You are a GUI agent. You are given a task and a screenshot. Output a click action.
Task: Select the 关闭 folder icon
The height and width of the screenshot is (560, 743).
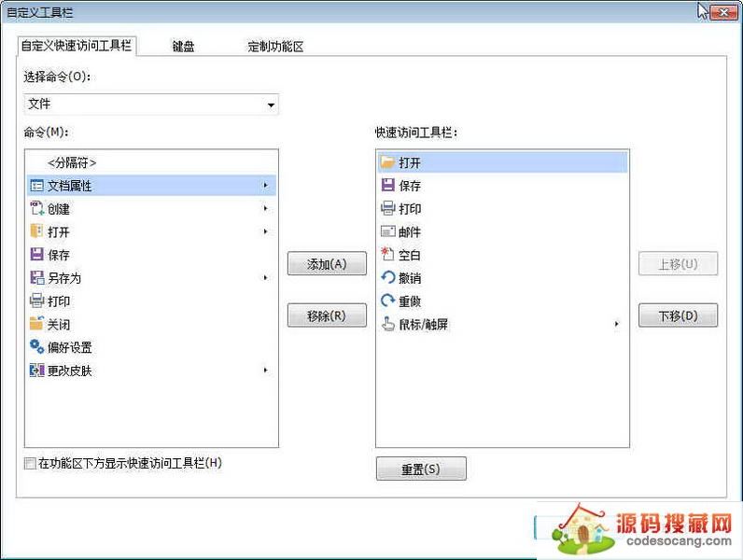tap(36, 324)
